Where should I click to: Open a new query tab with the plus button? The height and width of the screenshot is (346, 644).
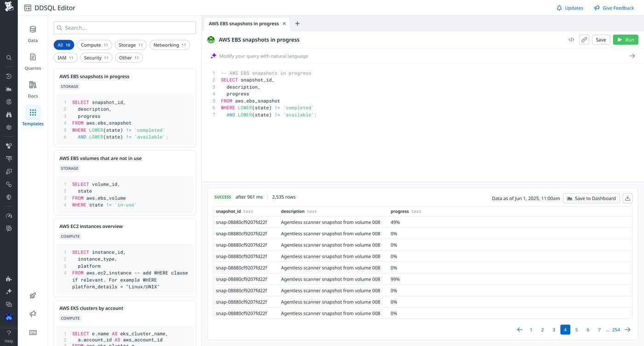(297, 23)
